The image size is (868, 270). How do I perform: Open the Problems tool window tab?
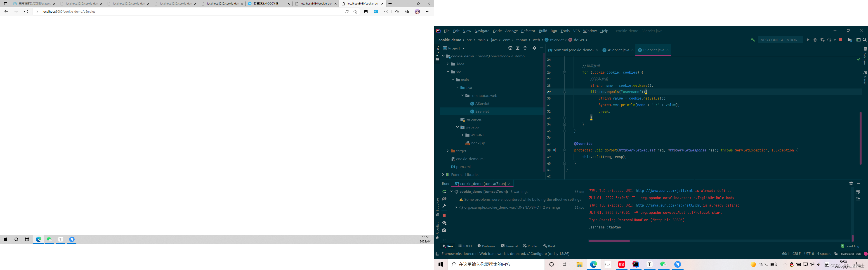click(486, 246)
